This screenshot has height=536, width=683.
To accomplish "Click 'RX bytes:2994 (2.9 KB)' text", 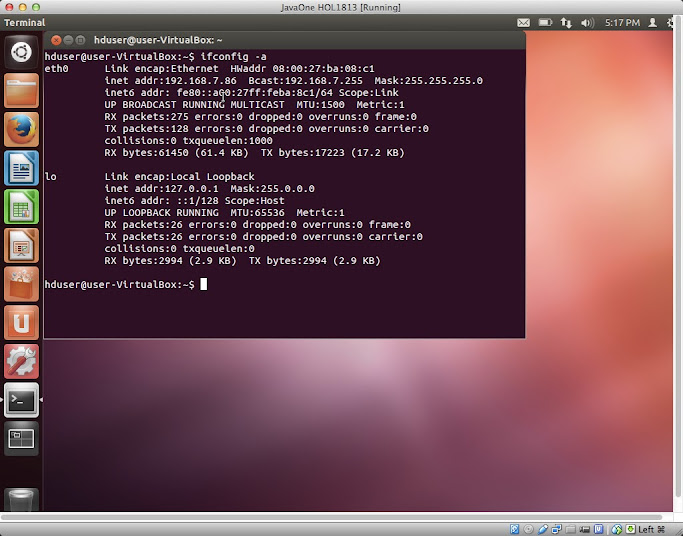I will 170,261.
